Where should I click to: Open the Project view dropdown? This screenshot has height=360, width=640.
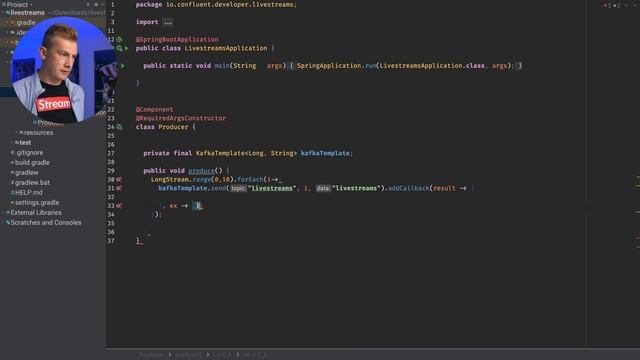(x=19, y=4)
